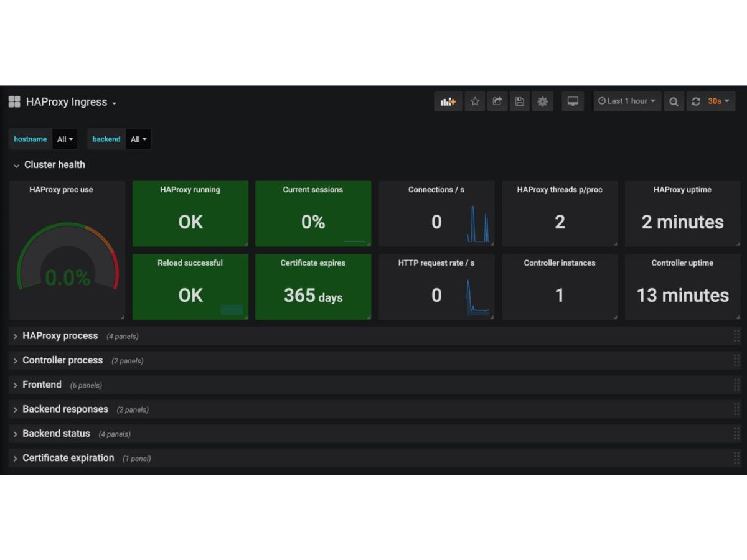The width and height of the screenshot is (747, 560).
Task: Open the HAProxy Ingress dashboard title dropdown
Action: point(71,102)
